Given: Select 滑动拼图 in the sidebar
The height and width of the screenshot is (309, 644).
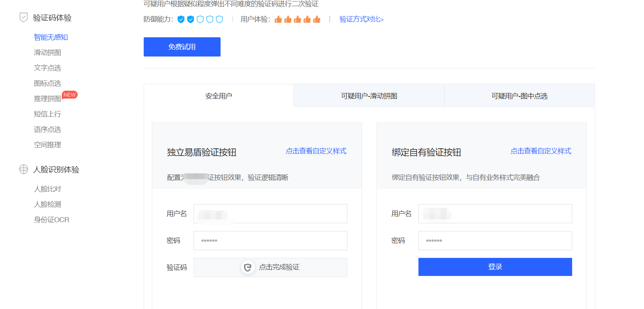Looking at the screenshot, I should (x=47, y=53).
